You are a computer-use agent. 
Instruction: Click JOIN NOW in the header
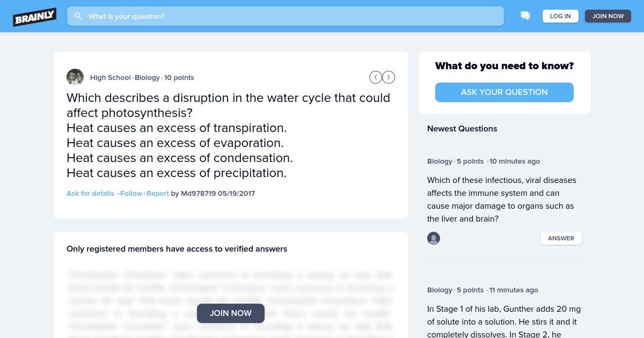point(608,16)
